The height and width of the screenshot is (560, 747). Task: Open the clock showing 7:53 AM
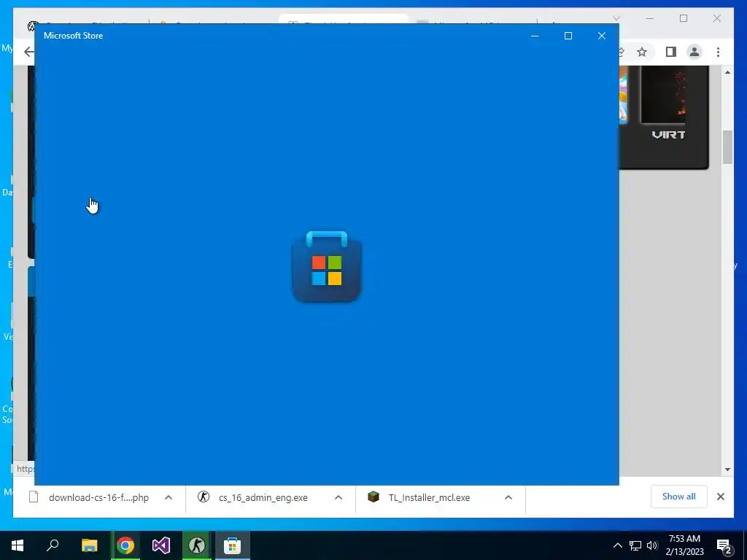pos(684,545)
